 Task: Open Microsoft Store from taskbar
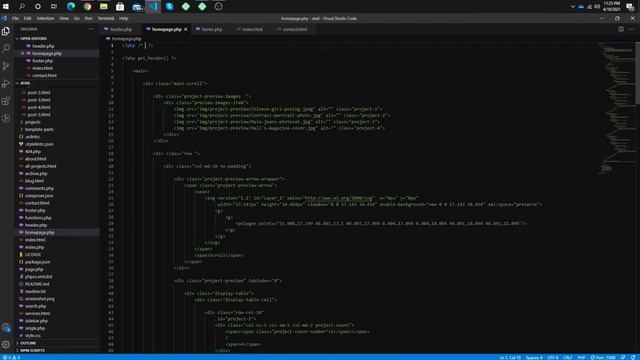[120, 7]
